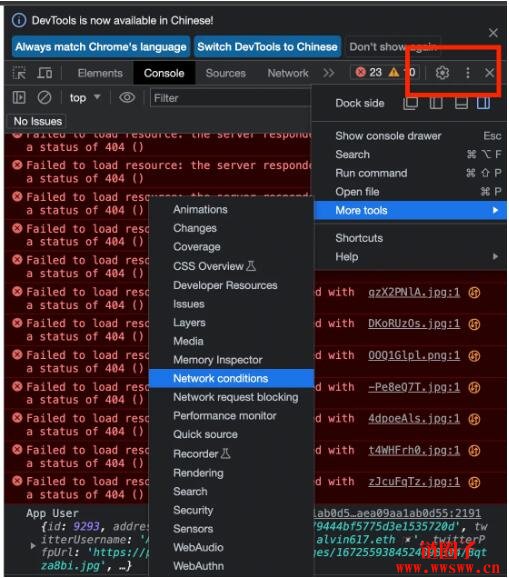This screenshot has height=578, width=509.
Task: Toggle the live expression eye icon
Action: [127, 98]
